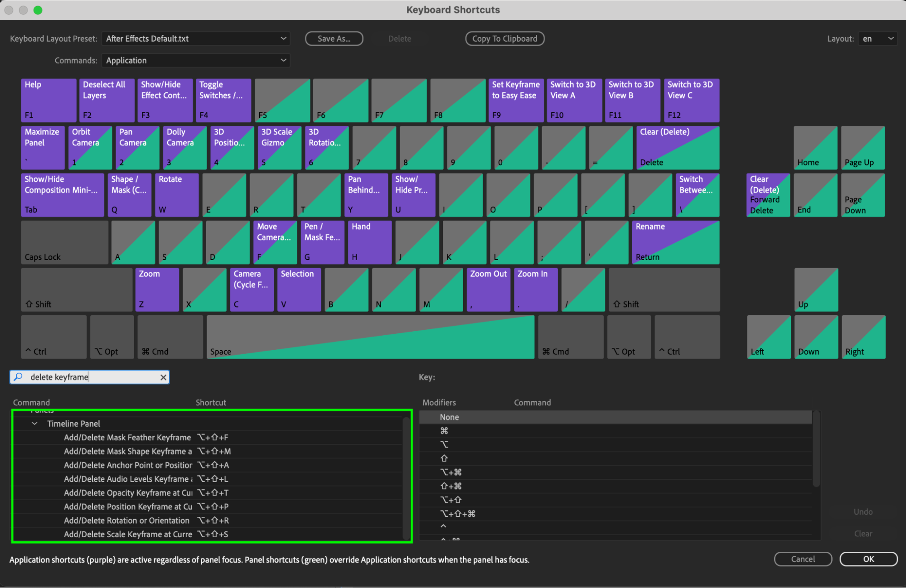Click the Rename Return key tile
906x588 pixels.
pos(675,242)
